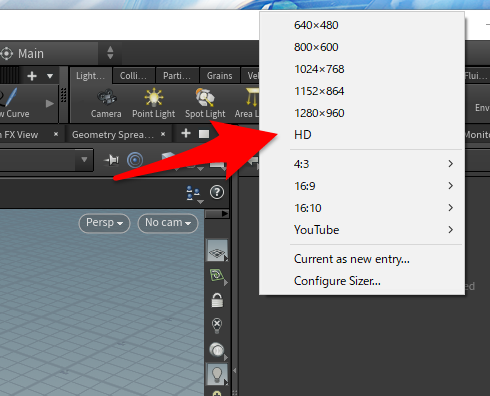Open the viewer help question mark
The image size is (490, 396).
click(x=217, y=192)
